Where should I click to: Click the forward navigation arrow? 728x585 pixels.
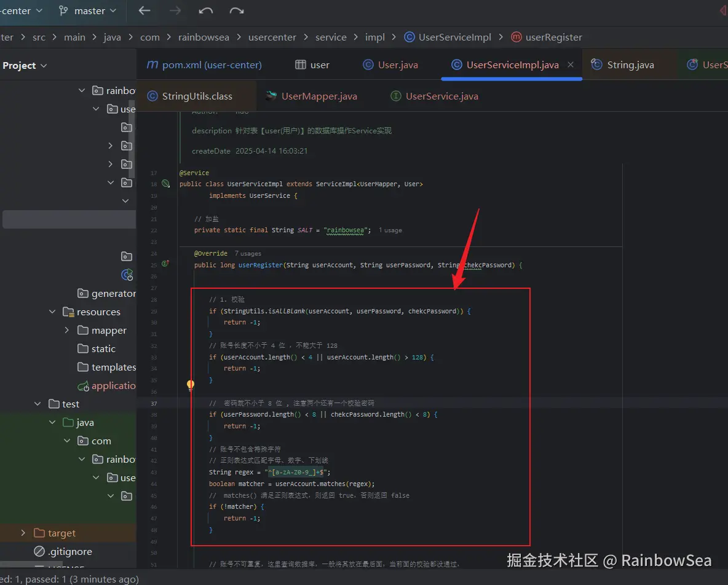pyautogui.click(x=175, y=10)
